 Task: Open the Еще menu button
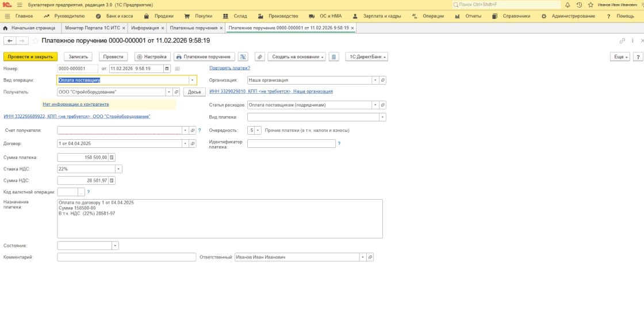click(x=620, y=57)
